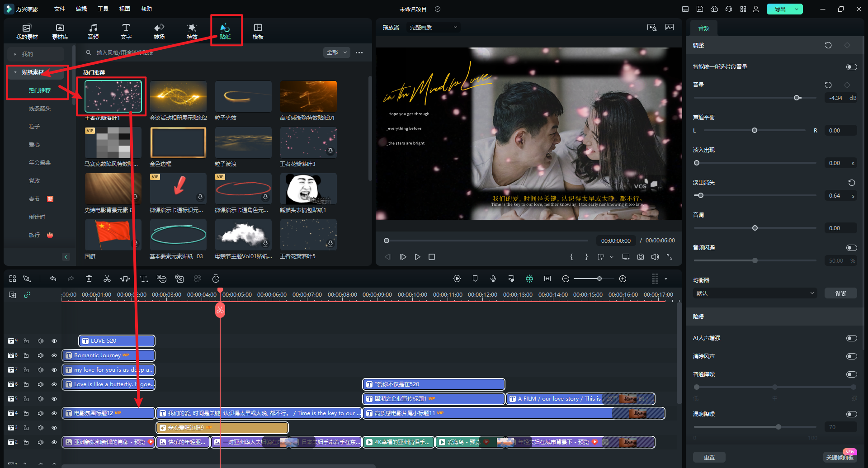Select the 金色边框 sticker thumbnail
The image size is (868, 468).
click(178, 142)
